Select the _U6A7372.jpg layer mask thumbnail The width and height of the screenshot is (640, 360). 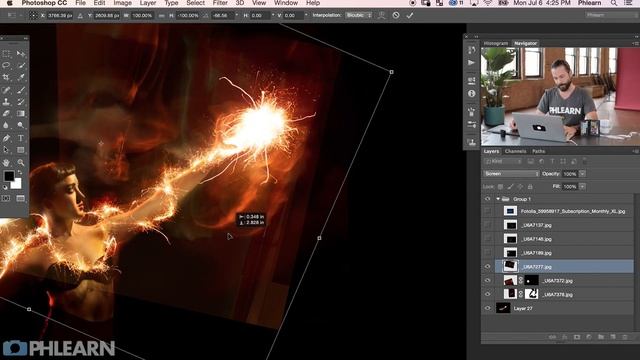tap(531, 281)
